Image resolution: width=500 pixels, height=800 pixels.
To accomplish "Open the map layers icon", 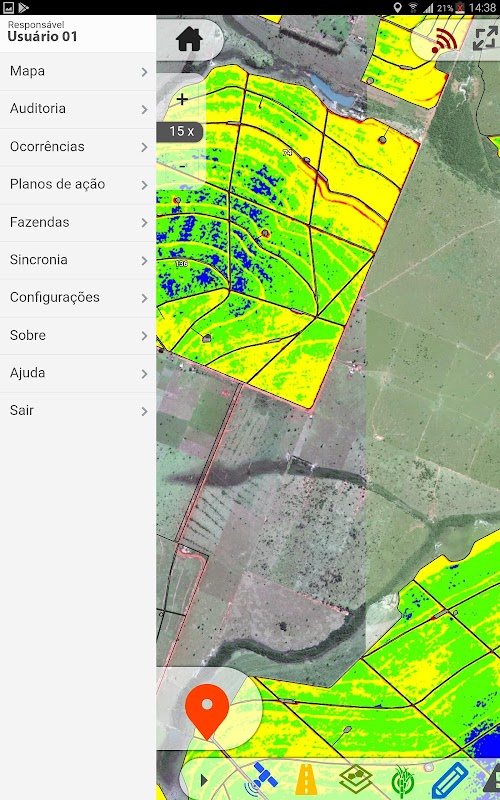I will (355, 780).
